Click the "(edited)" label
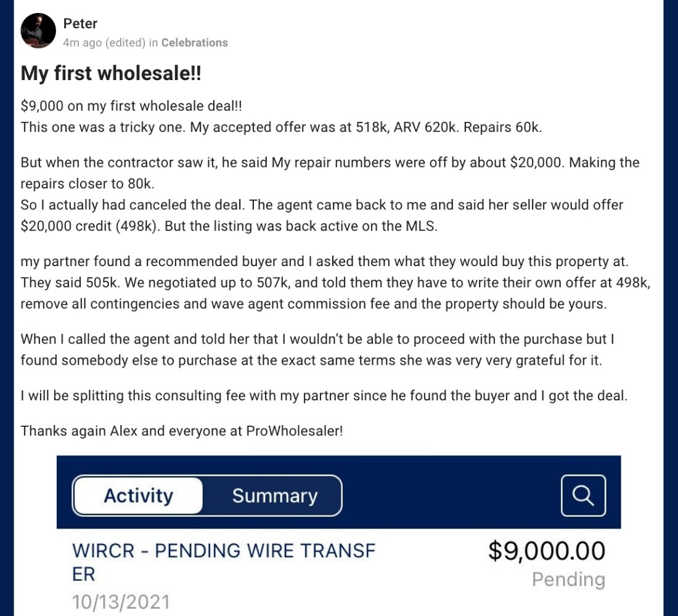Screen dimensions: 678x616 pos(126,43)
